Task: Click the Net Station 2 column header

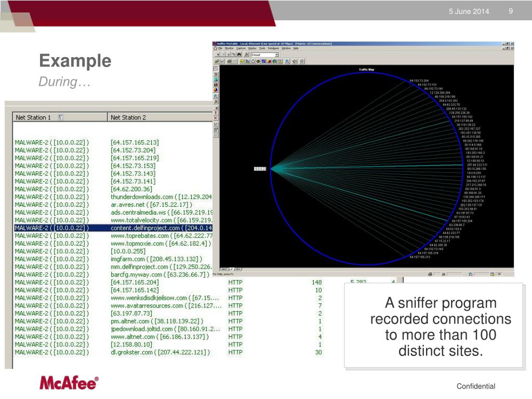Action: pos(161,117)
